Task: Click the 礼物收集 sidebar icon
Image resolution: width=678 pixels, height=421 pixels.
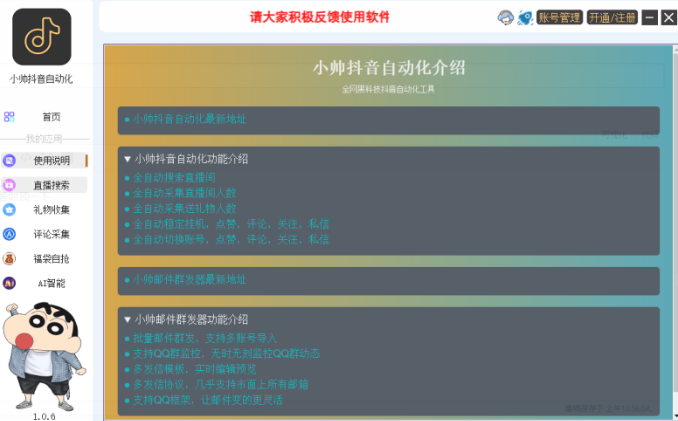Action: [9, 210]
